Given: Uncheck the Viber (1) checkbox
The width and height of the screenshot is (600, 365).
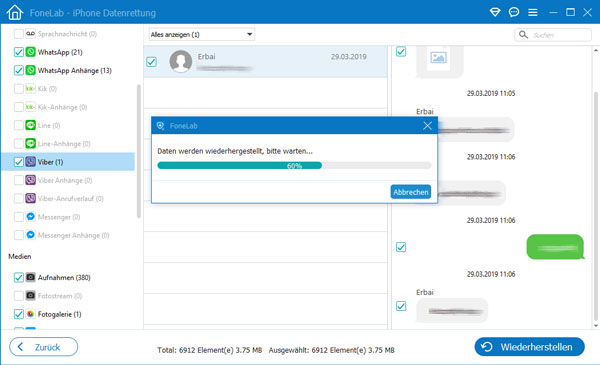Looking at the screenshot, I should (x=18, y=162).
